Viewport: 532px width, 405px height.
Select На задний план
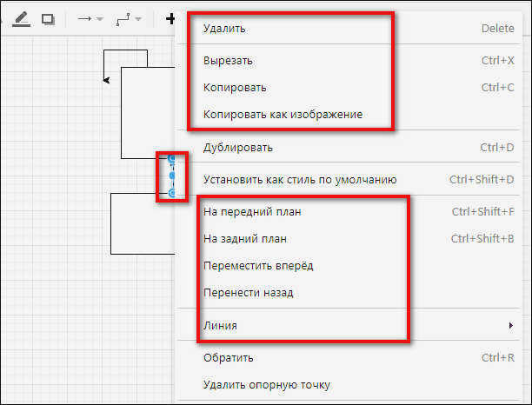[349, 239]
